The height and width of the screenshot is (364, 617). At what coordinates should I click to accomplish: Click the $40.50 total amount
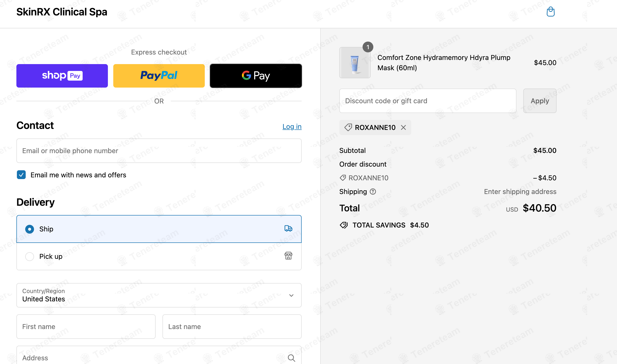539,208
